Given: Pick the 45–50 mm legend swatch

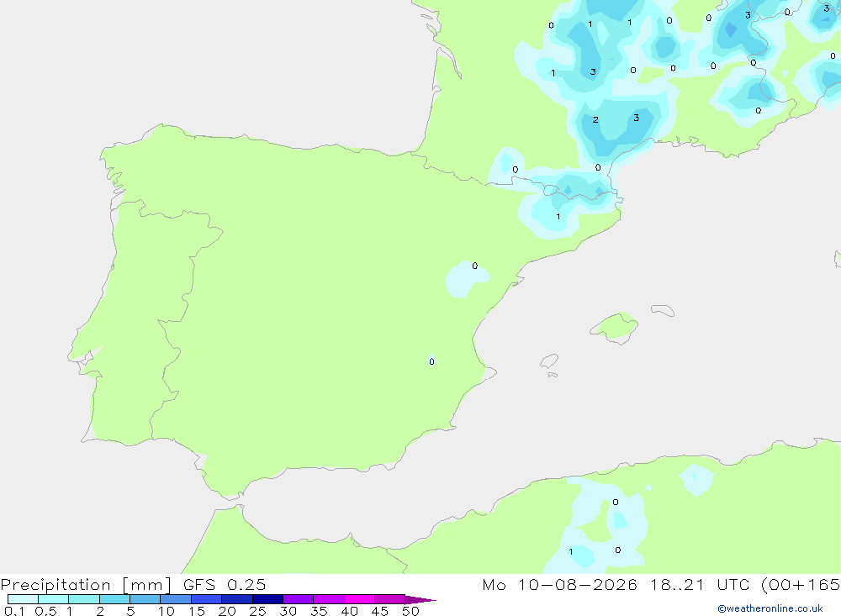Looking at the screenshot, I should click(390, 599).
